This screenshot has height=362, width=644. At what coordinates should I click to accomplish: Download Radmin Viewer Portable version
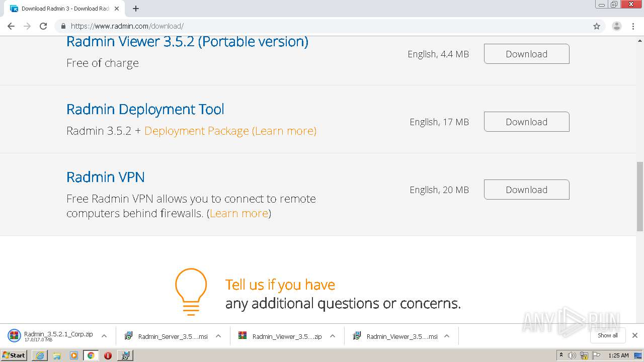[527, 54]
